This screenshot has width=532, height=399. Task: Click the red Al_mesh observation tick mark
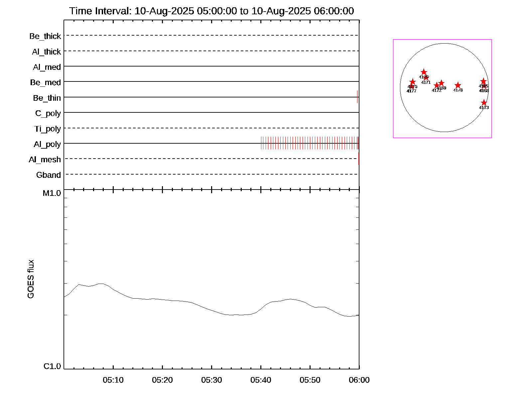(358, 159)
